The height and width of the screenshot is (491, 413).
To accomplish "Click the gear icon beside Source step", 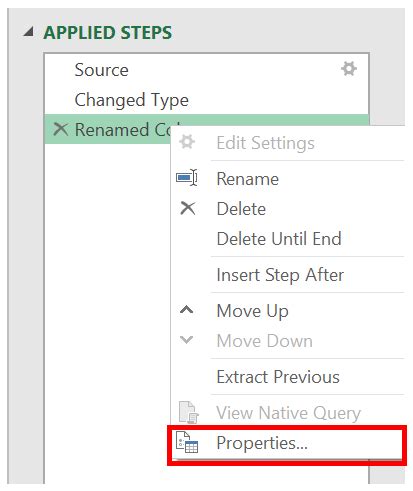I will [x=349, y=69].
